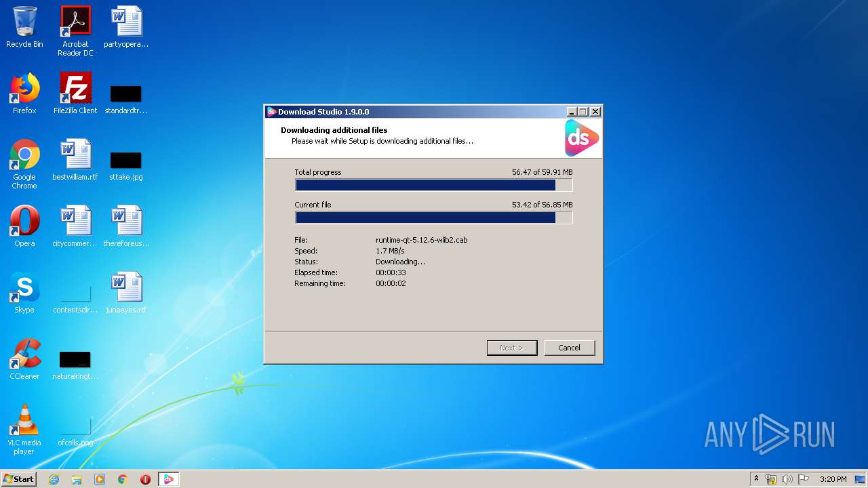
Task: Close the Download Studio installer window
Action: point(595,112)
